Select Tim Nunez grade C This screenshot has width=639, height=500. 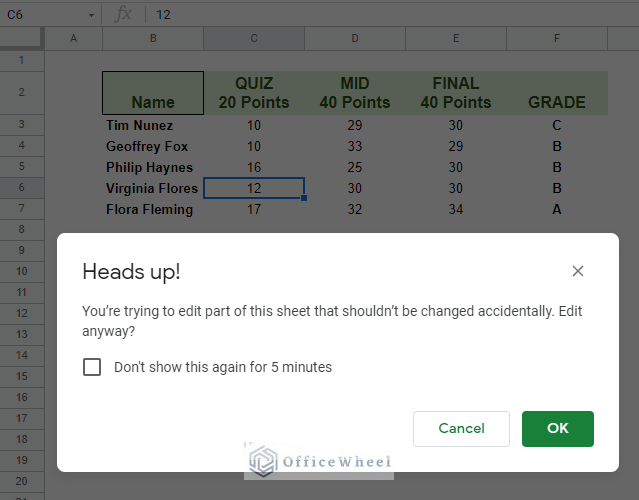[x=557, y=125]
